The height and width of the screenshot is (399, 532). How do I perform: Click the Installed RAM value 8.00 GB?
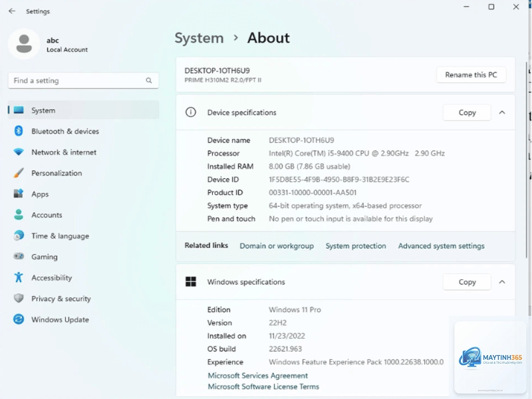(309, 166)
